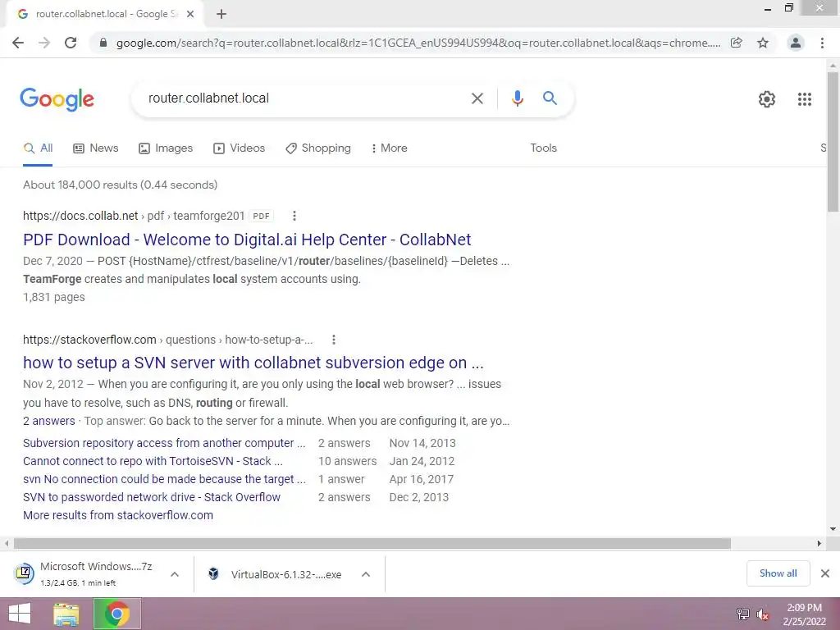This screenshot has height=630, width=840.
Task: Click Chrome icon in taskbar
Action: click(x=117, y=614)
